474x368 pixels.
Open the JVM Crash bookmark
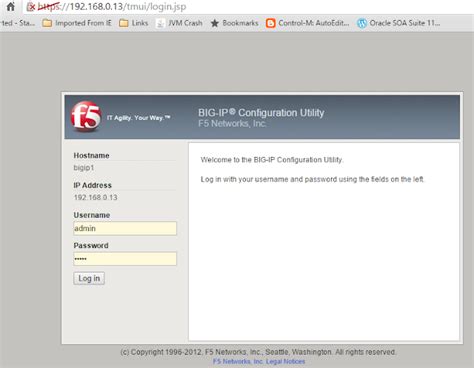pyautogui.click(x=179, y=23)
